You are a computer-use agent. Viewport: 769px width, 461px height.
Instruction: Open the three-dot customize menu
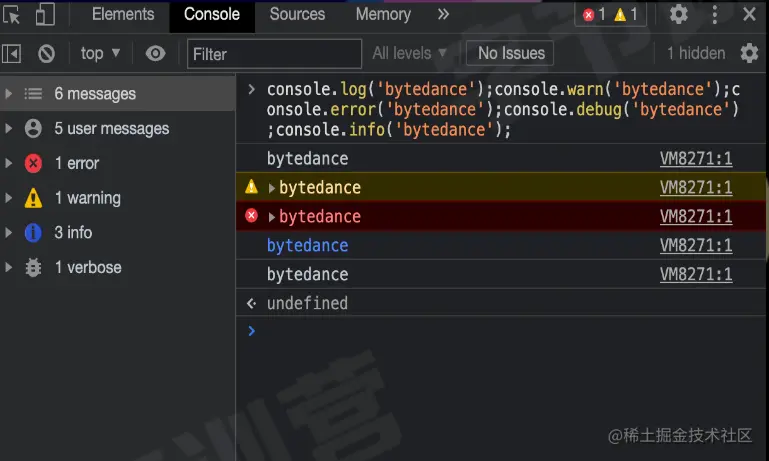pyautogui.click(x=715, y=15)
